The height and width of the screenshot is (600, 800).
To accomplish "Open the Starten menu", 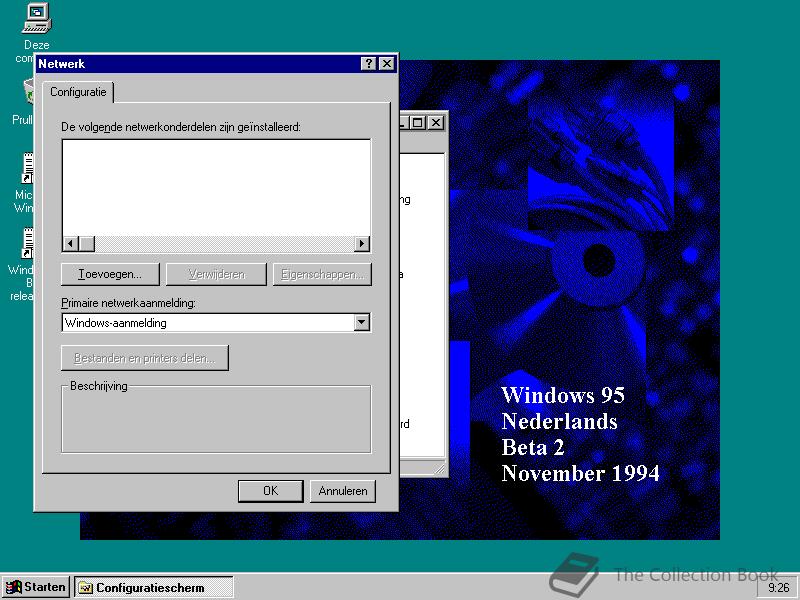I will (x=36, y=587).
